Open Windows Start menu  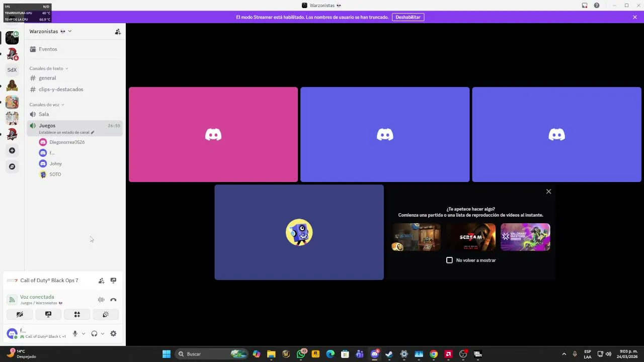click(167, 354)
